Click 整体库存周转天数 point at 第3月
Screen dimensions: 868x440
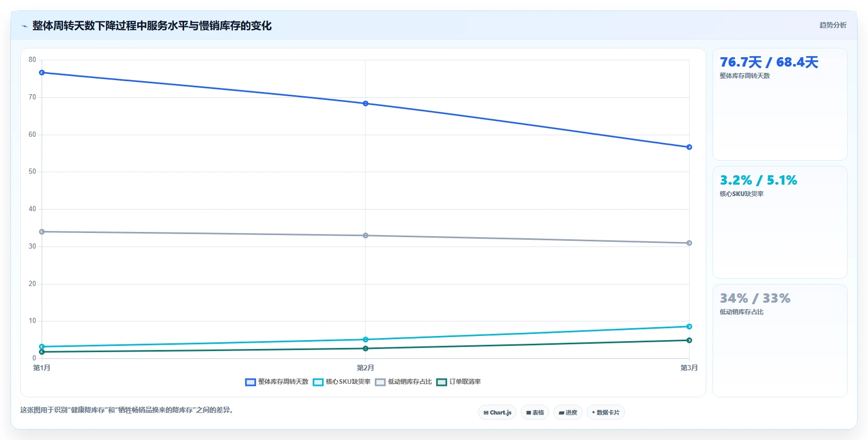[689, 147]
